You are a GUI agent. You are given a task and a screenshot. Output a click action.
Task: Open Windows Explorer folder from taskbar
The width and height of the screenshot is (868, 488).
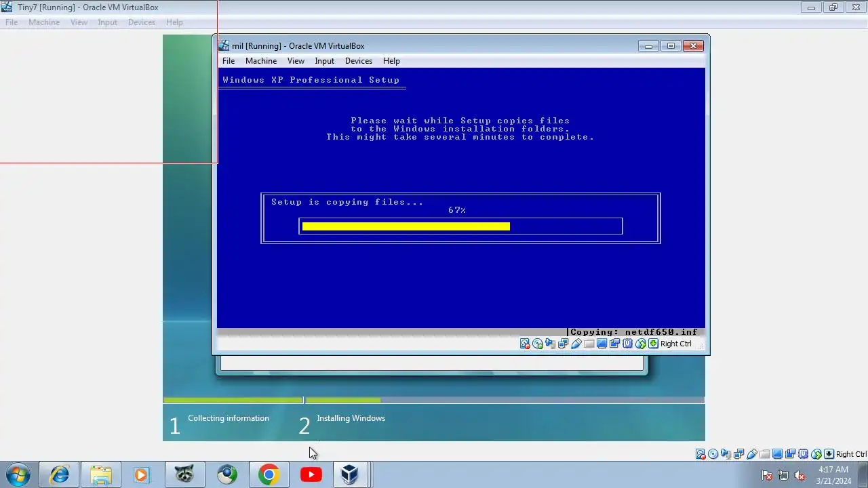pos(101,474)
